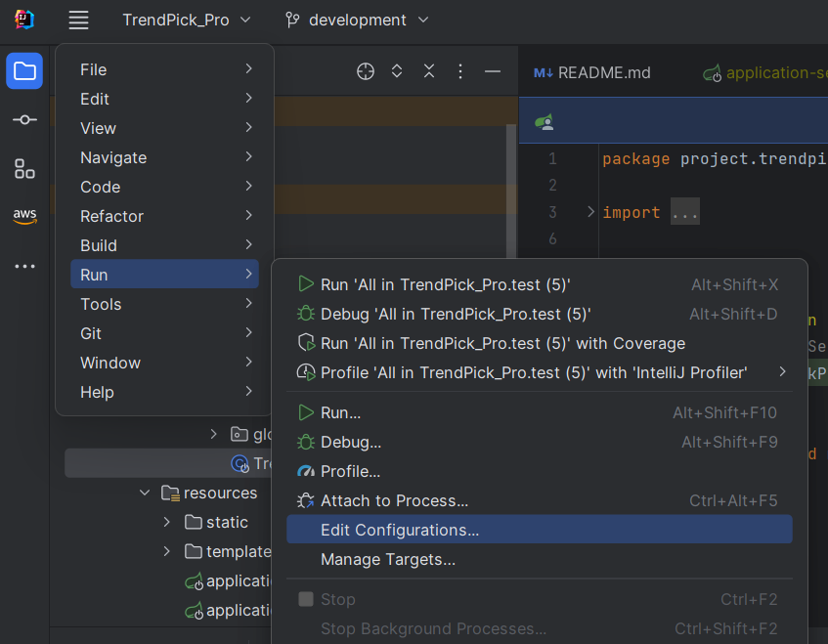828x644 pixels.
Task: Show more tool windows ellipsis
Action: 24,266
